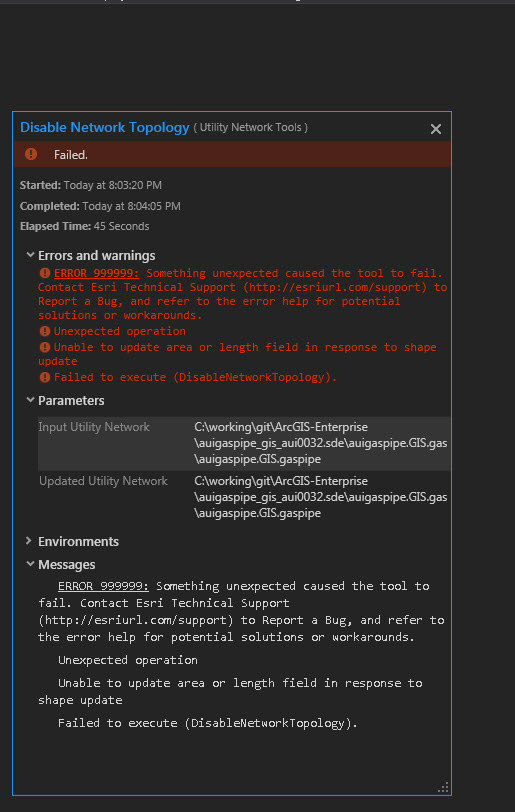Click the error icon beside Unexpected operation
This screenshot has height=812, width=515.
[45, 331]
